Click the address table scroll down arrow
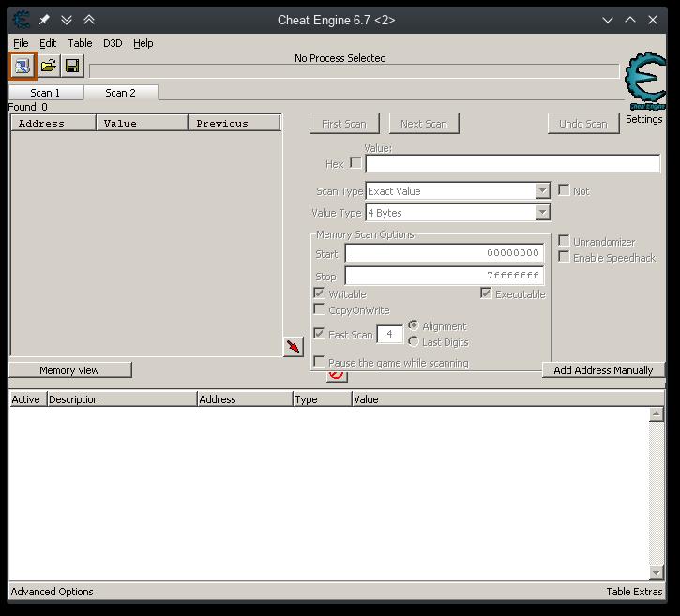 click(657, 573)
